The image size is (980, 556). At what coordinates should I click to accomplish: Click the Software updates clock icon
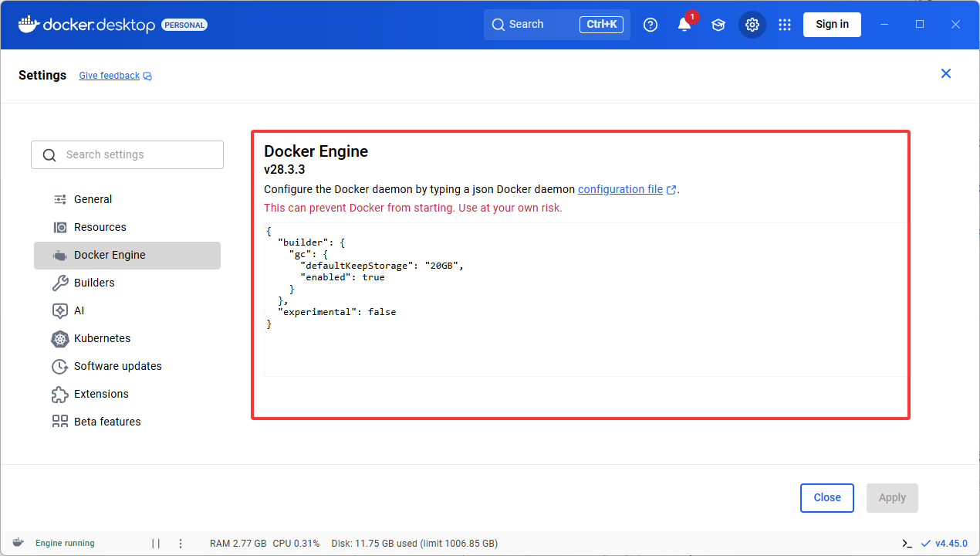60,366
